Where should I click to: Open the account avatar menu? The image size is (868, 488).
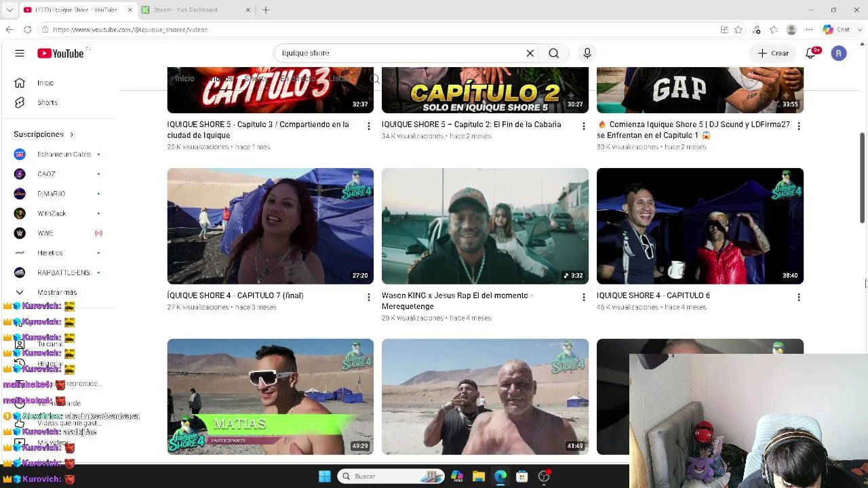point(839,53)
